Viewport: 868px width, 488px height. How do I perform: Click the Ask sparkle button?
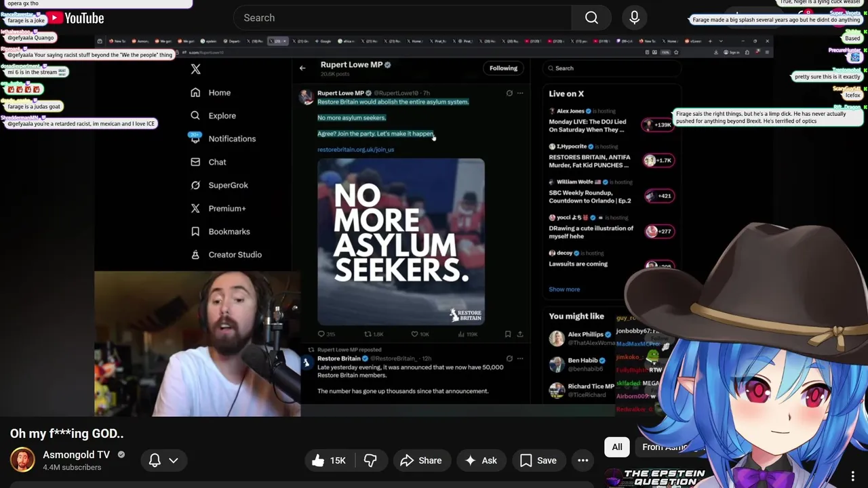tap(481, 460)
